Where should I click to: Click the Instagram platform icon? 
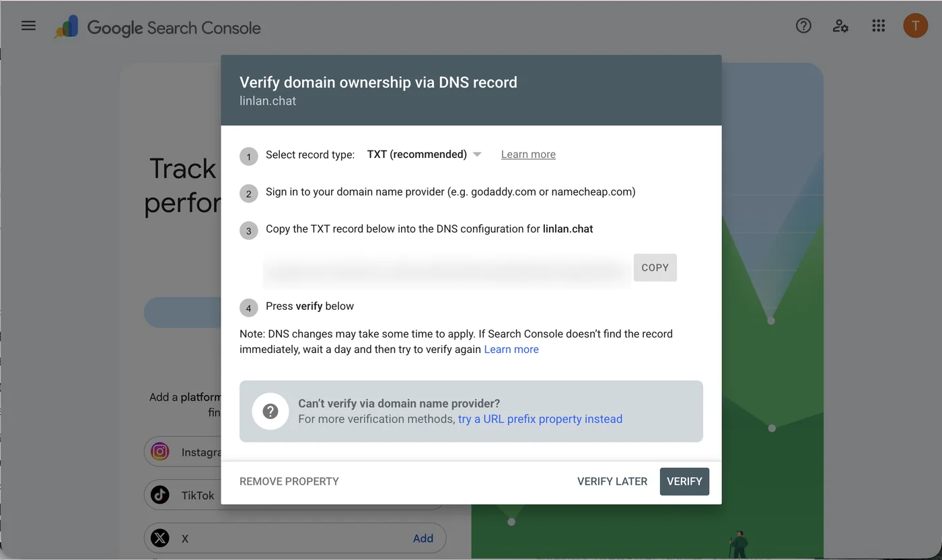159,452
